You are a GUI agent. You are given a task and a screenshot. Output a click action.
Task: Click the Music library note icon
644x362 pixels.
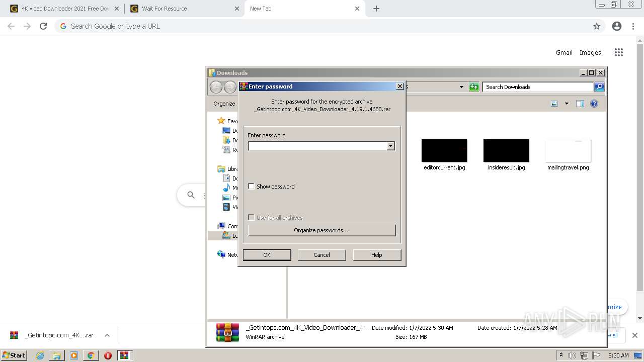pos(226,188)
